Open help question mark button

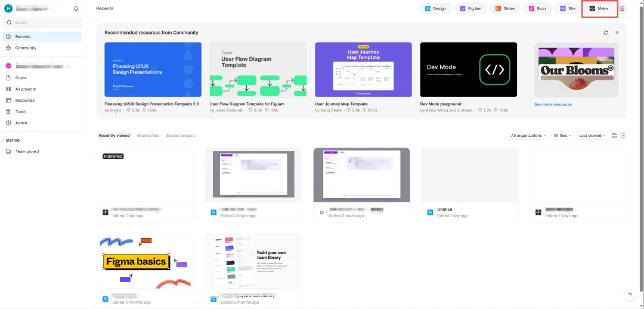pyautogui.click(x=630, y=295)
